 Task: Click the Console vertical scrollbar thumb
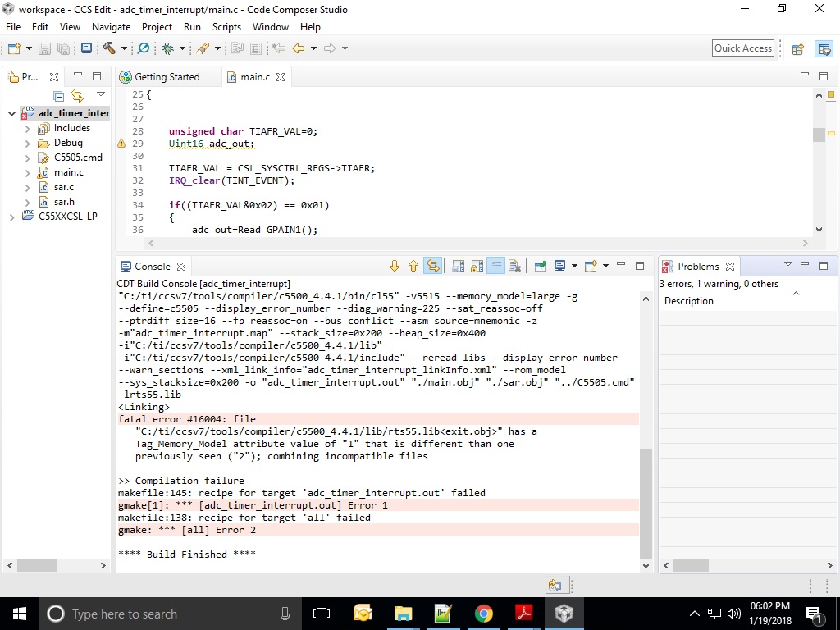[x=646, y=503]
